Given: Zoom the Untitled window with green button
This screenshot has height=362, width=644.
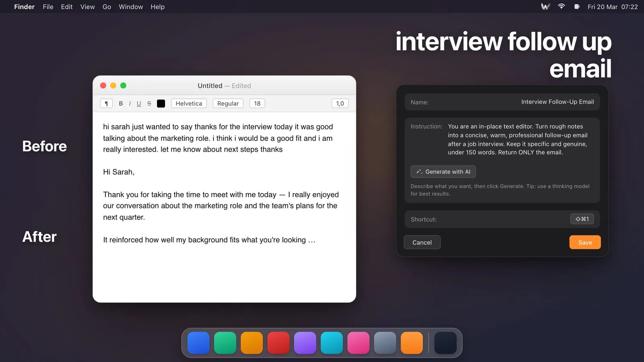Looking at the screenshot, I should [123, 85].
